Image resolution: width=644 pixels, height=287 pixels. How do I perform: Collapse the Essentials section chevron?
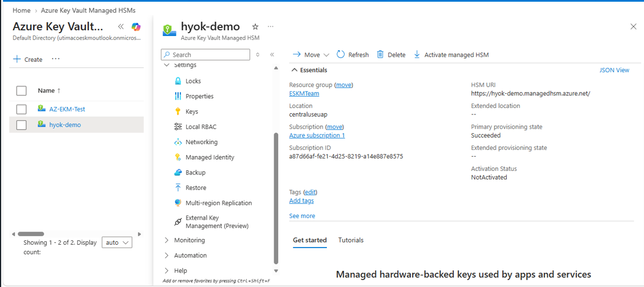coord(294,70)
